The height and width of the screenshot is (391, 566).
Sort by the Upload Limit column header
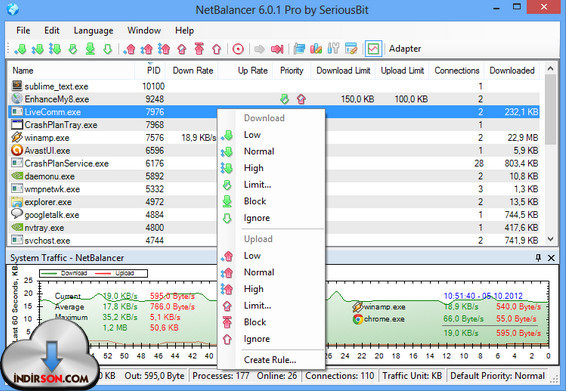coord(402,70)
